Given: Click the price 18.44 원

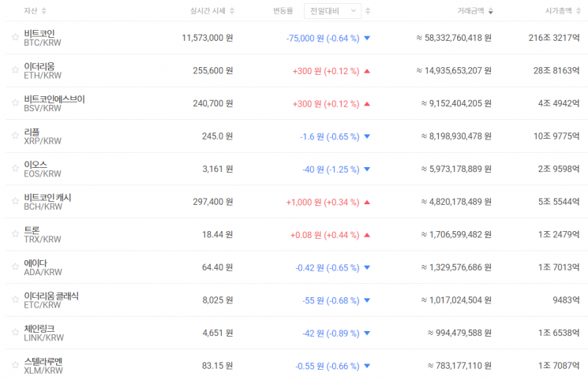Looking at the screenshot, I should pyautogui.click(x=218, y=235).
